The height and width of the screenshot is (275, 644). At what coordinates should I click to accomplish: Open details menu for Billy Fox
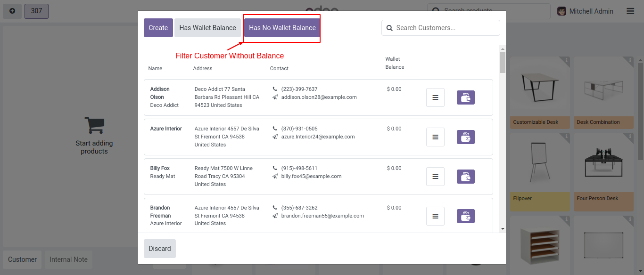(435, 177)
